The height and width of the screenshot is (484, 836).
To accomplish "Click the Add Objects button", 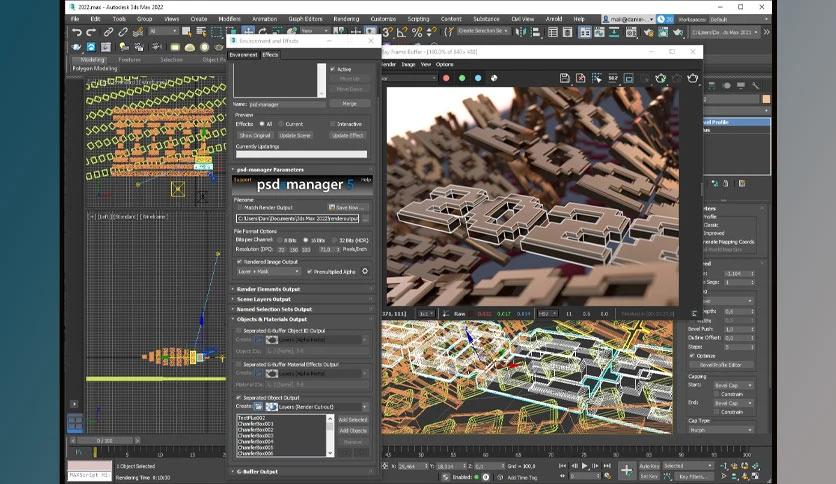I will pos(353,431).
